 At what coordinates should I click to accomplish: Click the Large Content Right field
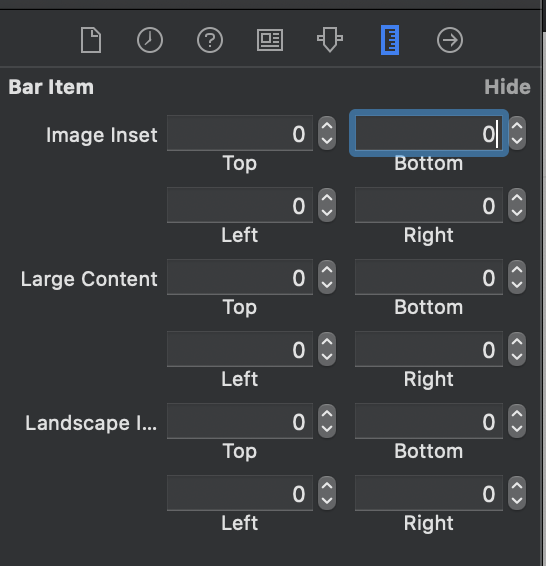(x=429, y=349)
